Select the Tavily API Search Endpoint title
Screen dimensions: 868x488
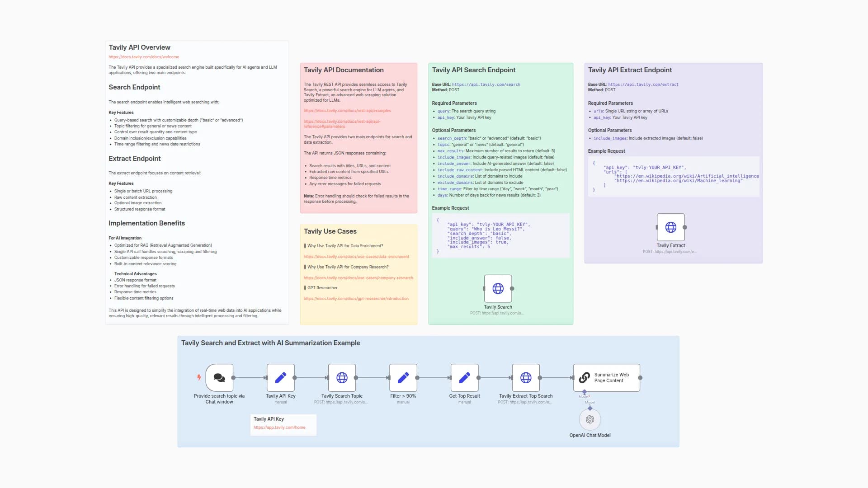tap(473, 70)
